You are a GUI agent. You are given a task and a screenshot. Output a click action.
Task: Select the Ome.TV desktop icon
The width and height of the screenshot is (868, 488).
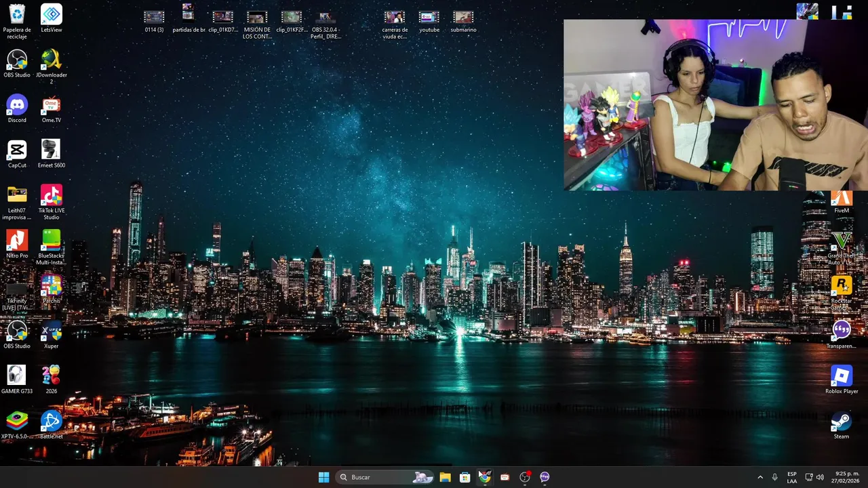click(52, 108)
